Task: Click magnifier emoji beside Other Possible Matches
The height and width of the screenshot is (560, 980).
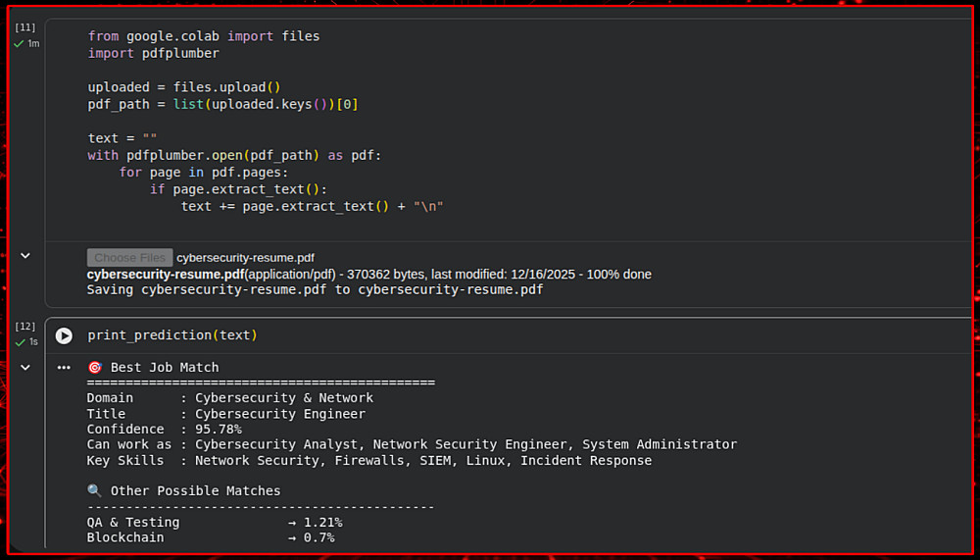Action: pyautogui.click(x=95, y=490)
